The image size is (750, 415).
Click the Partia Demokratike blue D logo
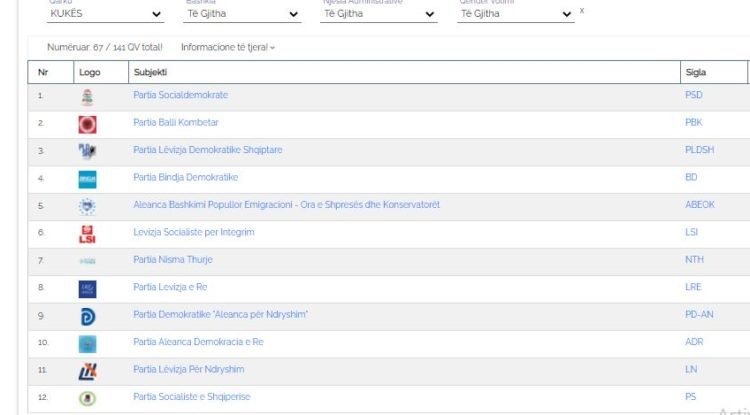[87, 316]
